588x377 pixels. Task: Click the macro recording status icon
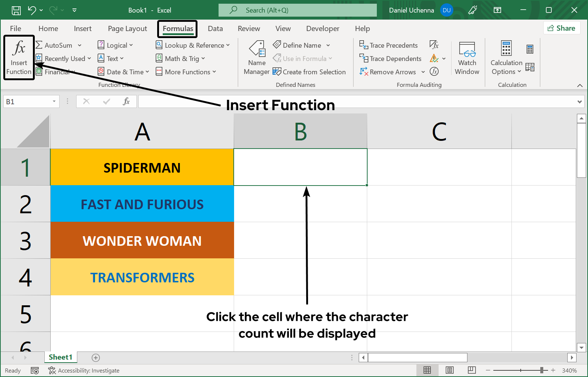point(35,370)
